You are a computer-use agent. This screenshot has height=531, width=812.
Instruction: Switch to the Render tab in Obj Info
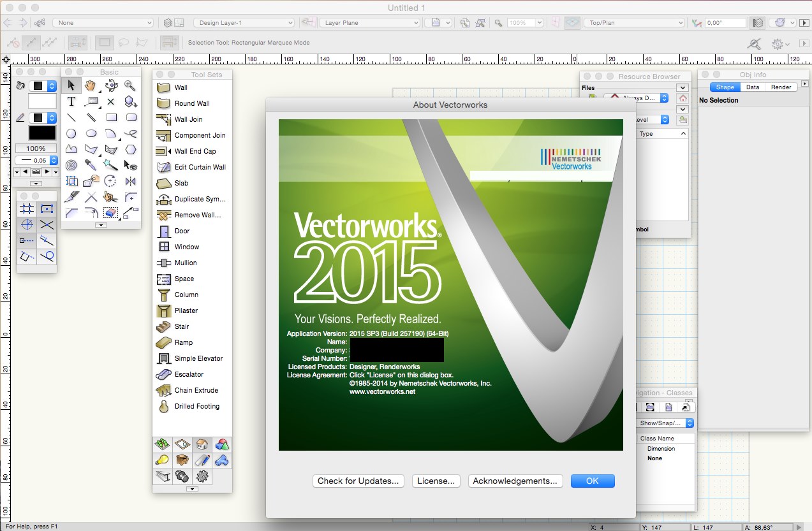pyautogui.click(x=781, y=87)
